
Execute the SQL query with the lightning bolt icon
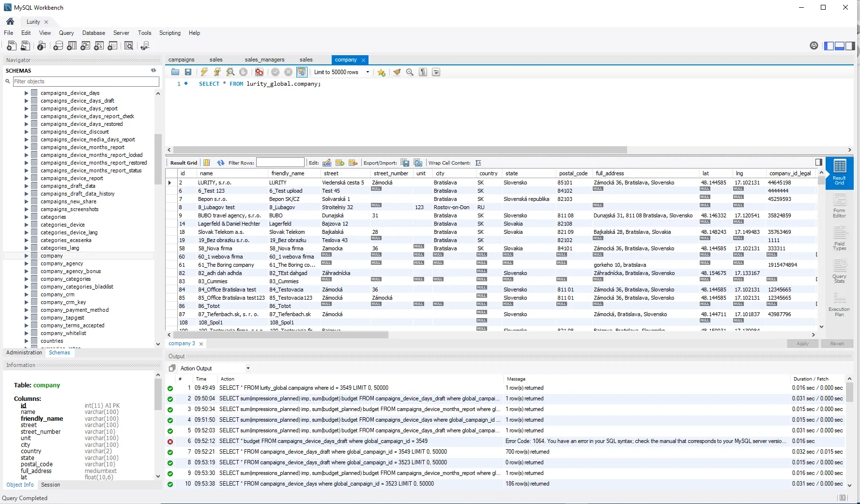click(203, 72)
